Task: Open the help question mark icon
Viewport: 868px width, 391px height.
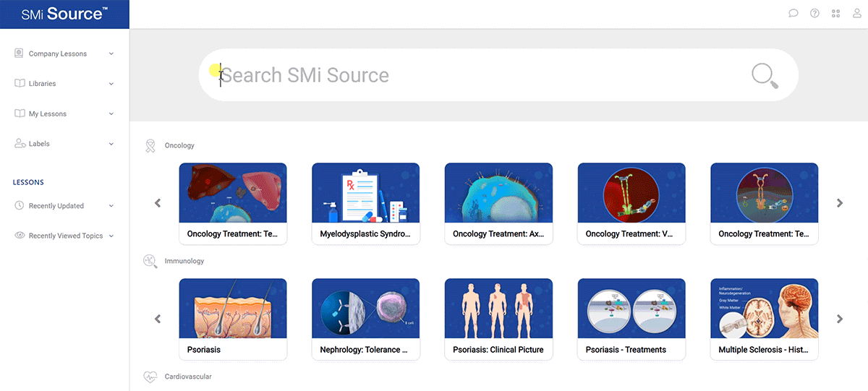Action: (814, 13)
